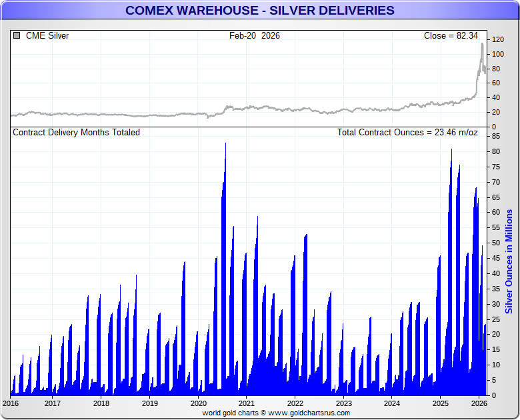The image size is (520, 420).
Task: Click the 85 tick on the deliveries axis
Action: pos(496,136)
